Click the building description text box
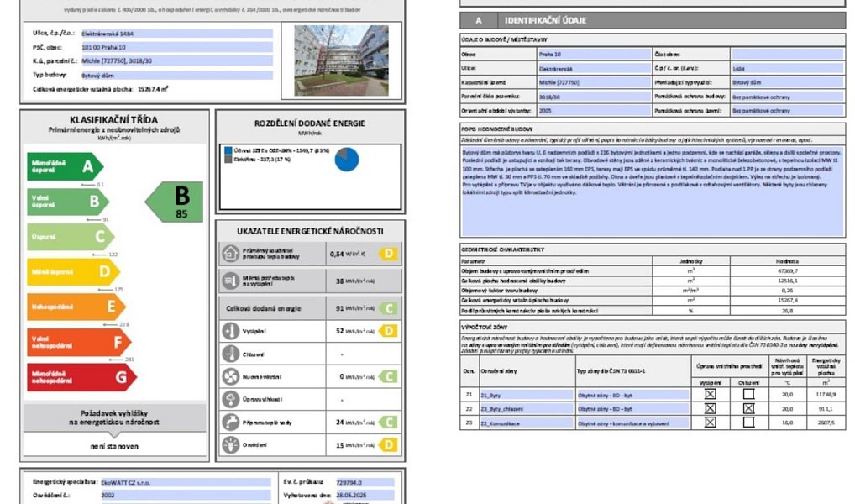This screenshot has height=504, width=855. tap(653, 191)
